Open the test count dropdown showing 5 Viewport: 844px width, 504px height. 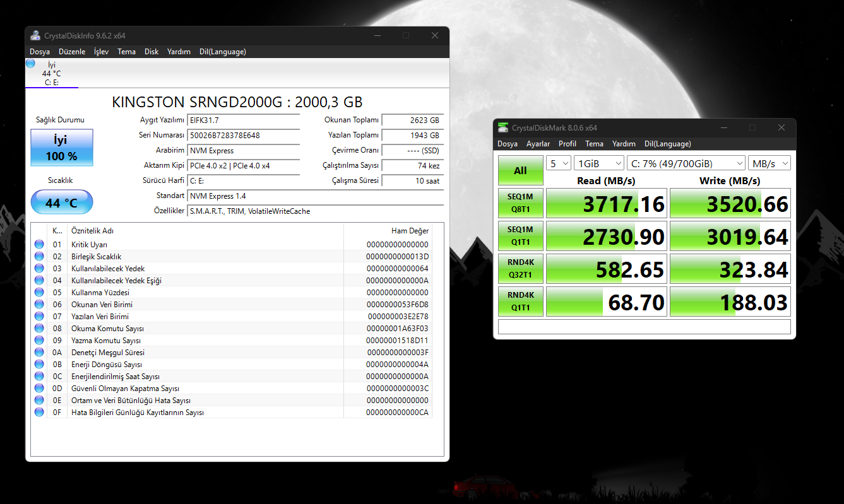(559, 163)
